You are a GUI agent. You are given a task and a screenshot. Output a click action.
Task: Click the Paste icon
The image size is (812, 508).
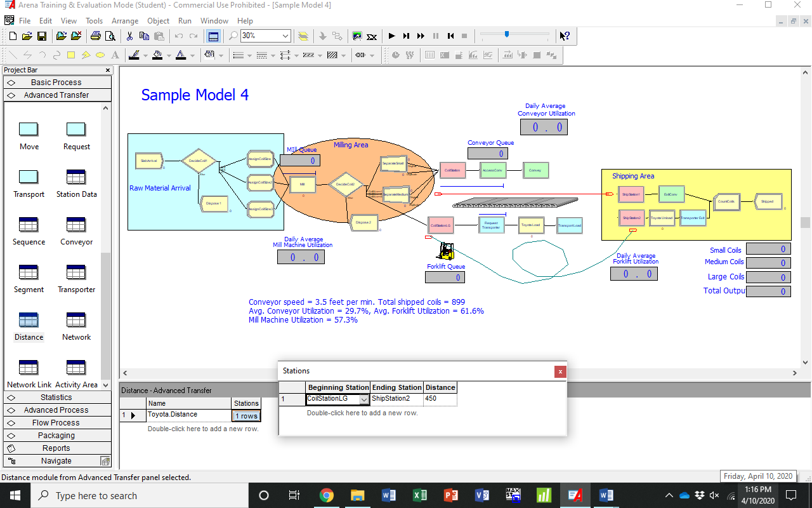point(159,36)
